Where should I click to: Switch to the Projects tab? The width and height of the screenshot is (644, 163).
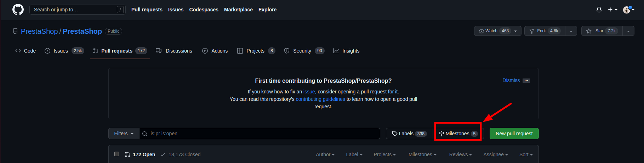[x=256, y=51]
